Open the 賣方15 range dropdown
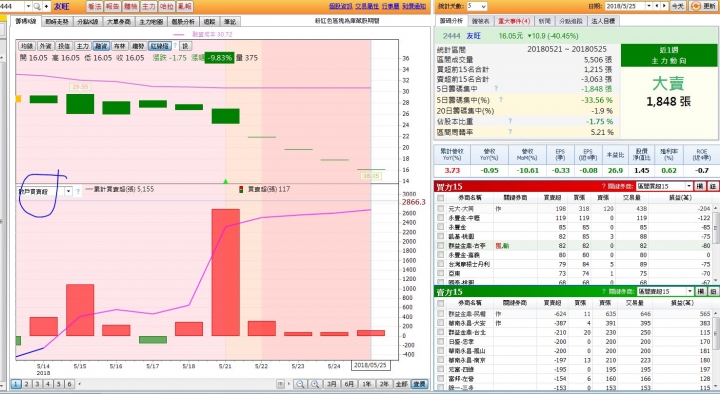This screenshot has width=720, height=394. (690, 292)
